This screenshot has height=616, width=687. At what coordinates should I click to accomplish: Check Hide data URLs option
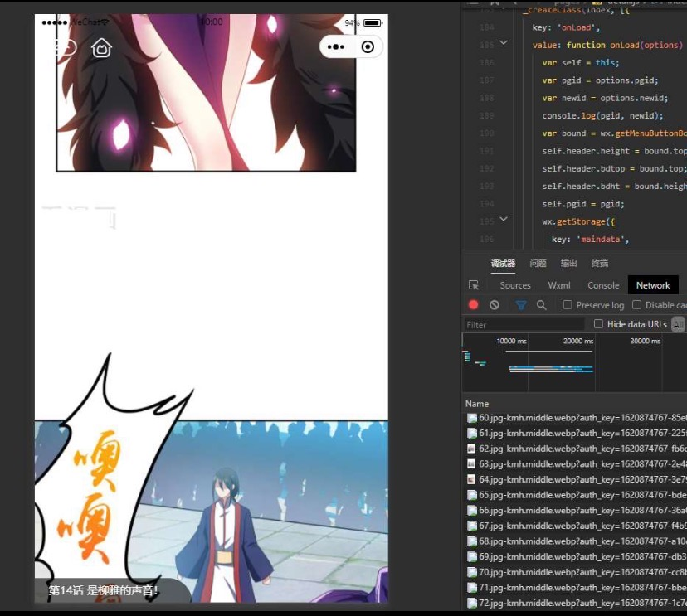598,323
